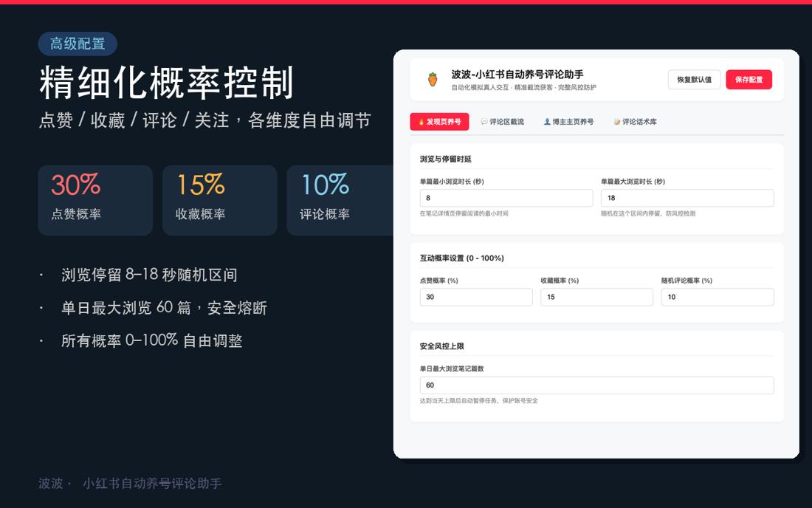Click bullet text 所有概率 0–100% 自由调整
This screenshot has width=812, height=508.
pos(152,340)
